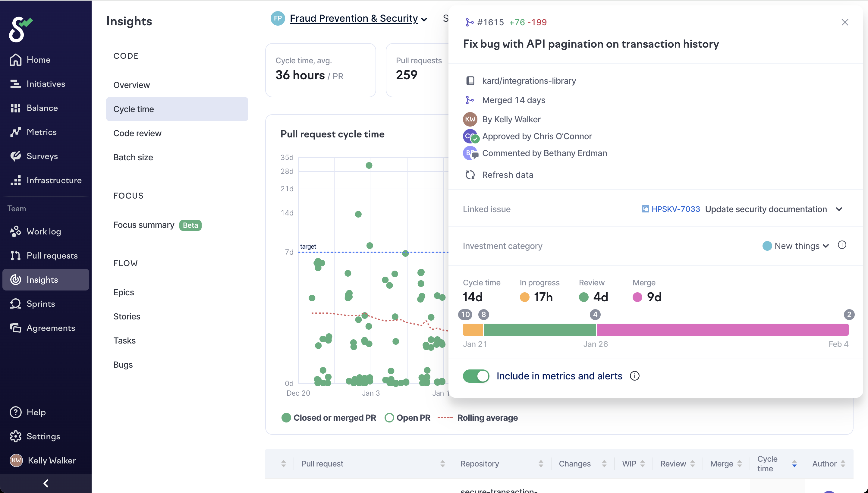The height and width of the screenshot is (493, 868).
Task: Click the Refresh data icon
Action: tap(470, 175)
